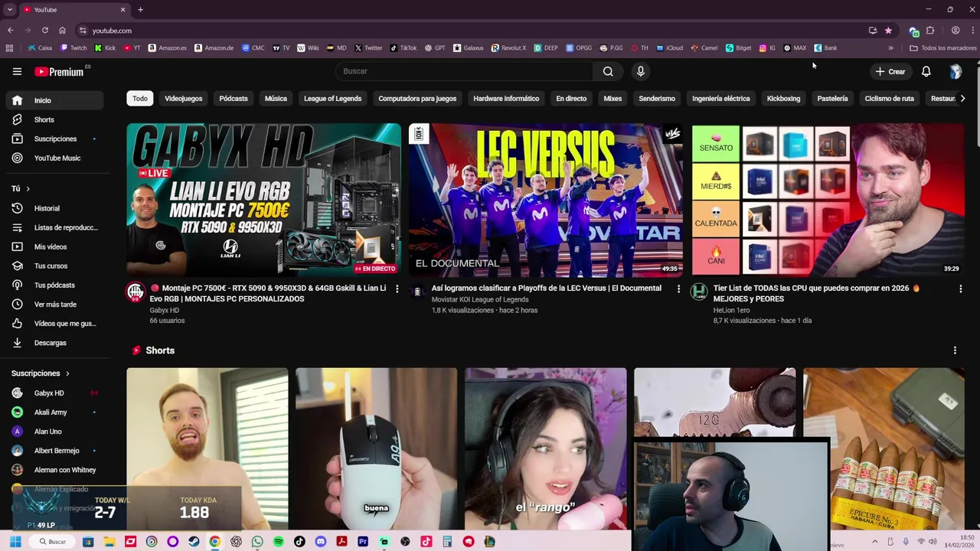This screenshot has height=551, width=980.
Task: Open the Shorts shelf options menu
Action: coord(955,350)
